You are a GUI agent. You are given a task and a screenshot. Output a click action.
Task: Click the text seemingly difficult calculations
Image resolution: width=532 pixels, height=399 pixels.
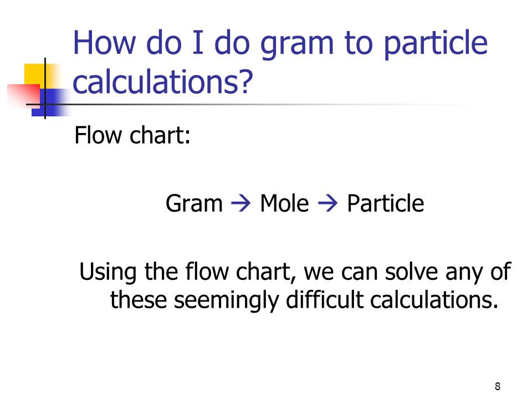pyautogui.click(x=336, y=300)
